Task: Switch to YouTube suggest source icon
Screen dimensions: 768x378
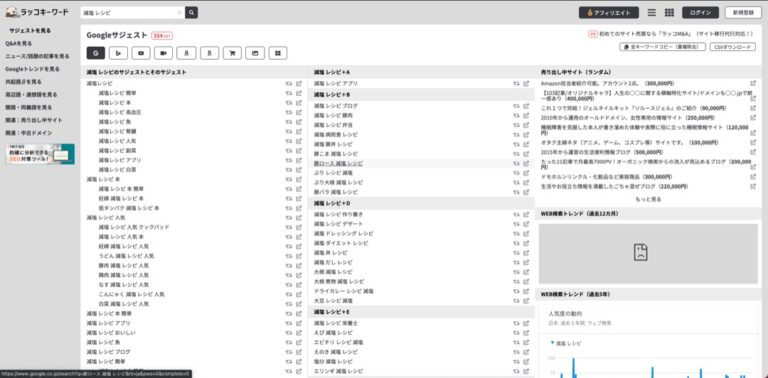Action: [141, 53]
